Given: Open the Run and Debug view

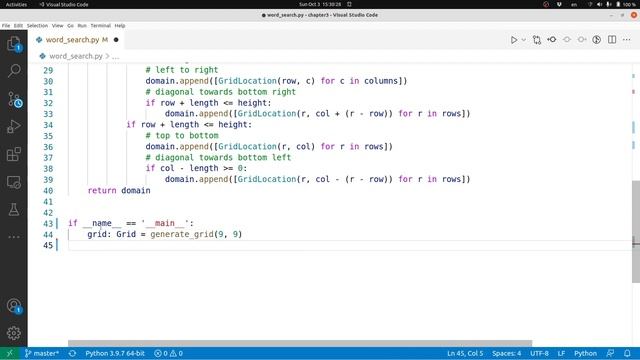Looking at the screenshot, I should tap(14, 127).
